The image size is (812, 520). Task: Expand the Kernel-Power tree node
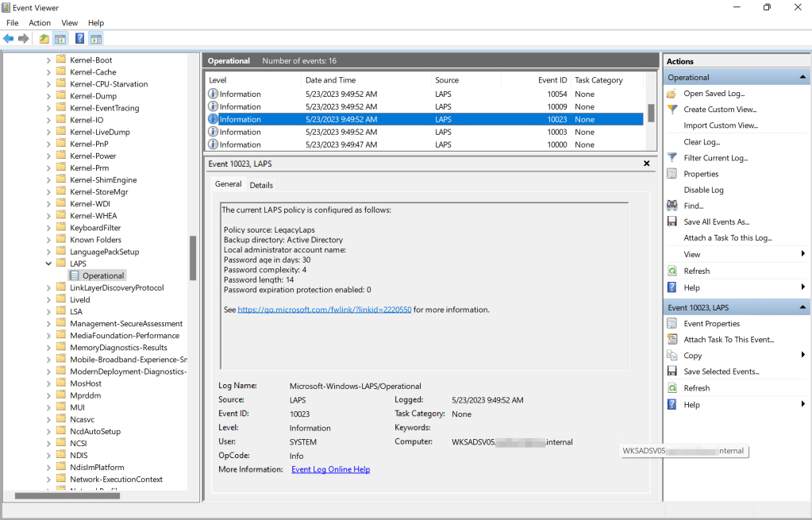(x=48, y=156)
